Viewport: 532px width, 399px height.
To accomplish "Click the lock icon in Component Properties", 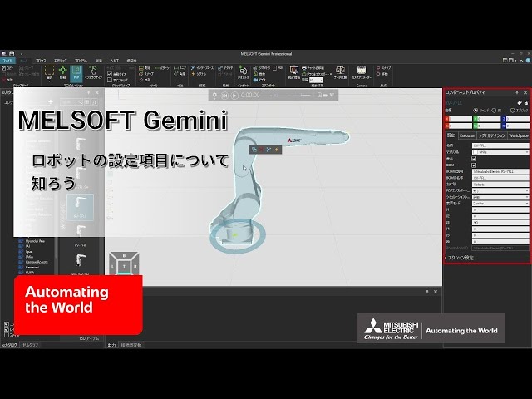I will point(526,102).
